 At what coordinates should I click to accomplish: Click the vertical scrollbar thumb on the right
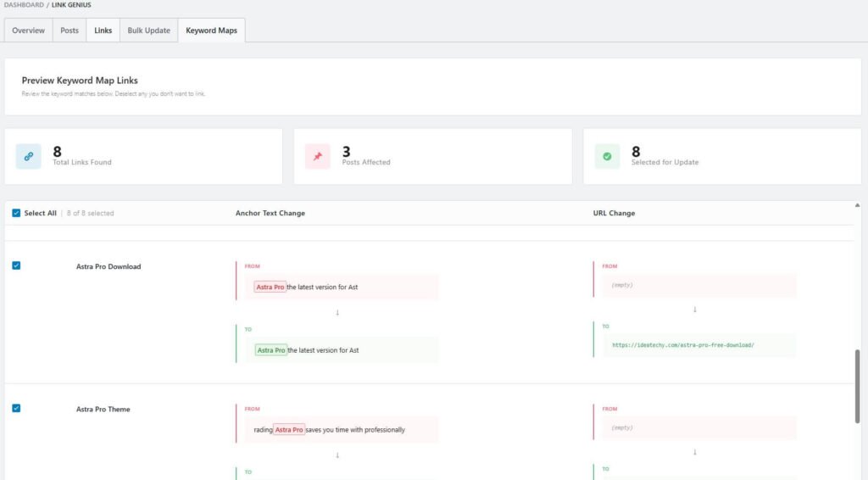coord(857,386)
